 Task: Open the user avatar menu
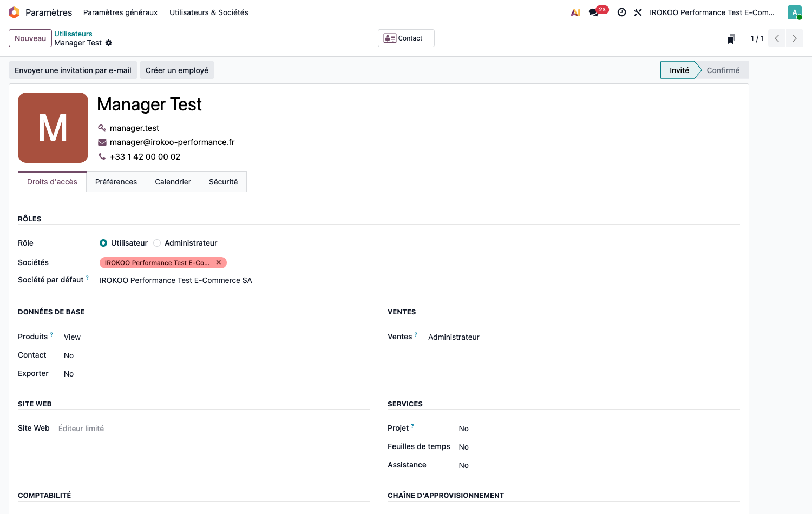[795, 12]
